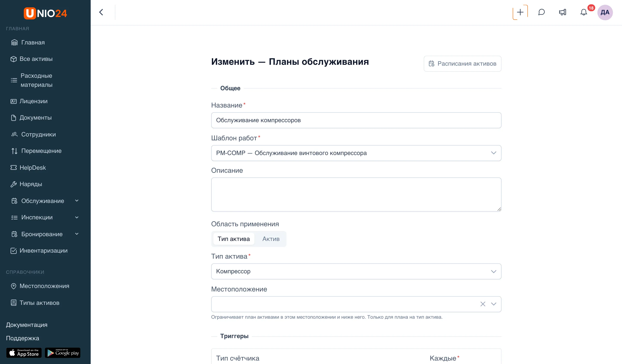
Task: Open the Местоположение dropdown chevron
Action: tap(493, 304)
